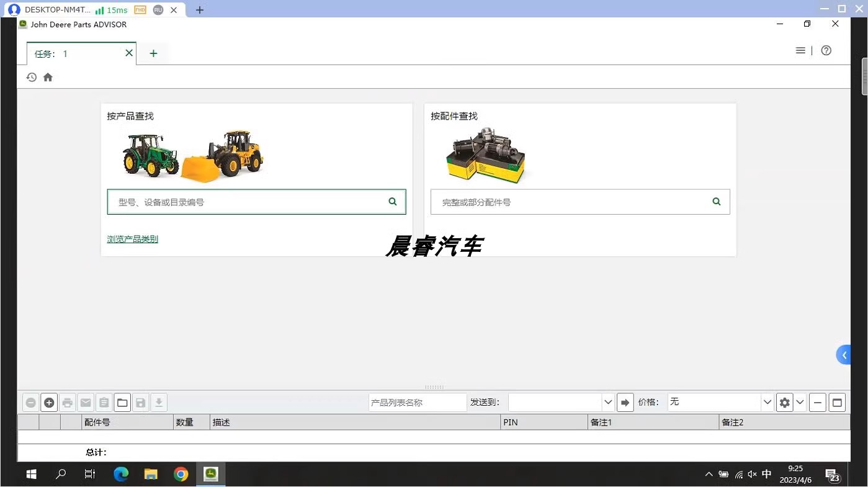Screen dimensions: 868x487
Task: Open the folder icon in parts list toolbar
Action: [x=122, y=403]
